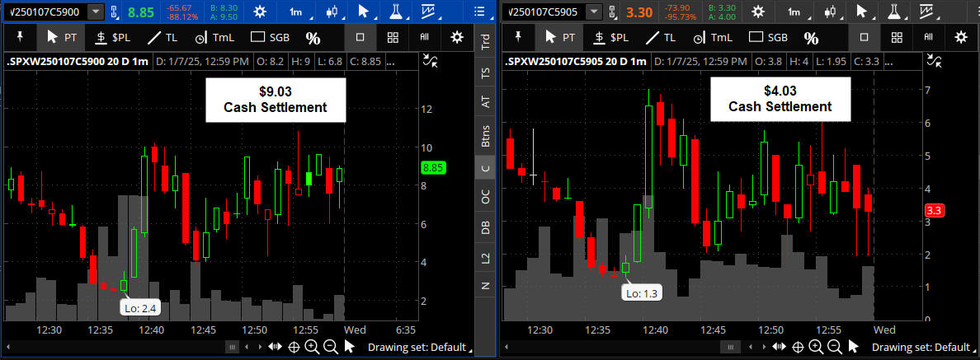Switch to the OC side panel tab
The width and height of the screenshot is (980, 360).
point(486,197)
